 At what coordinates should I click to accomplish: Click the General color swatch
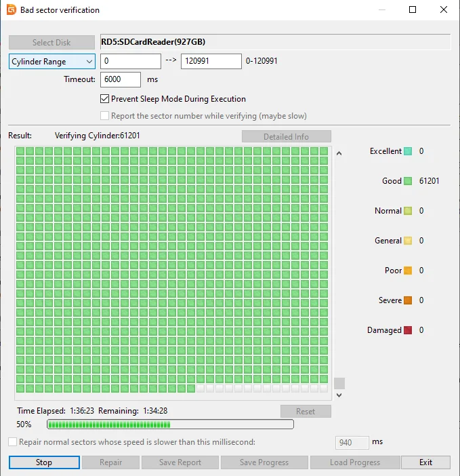point(408,241)
